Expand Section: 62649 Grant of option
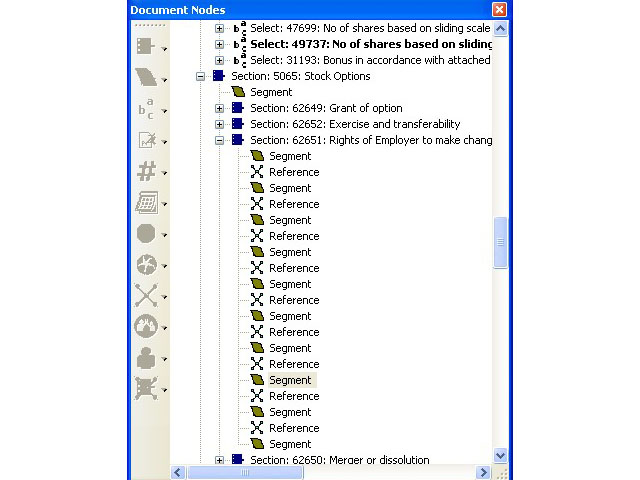 click(x=219, y=108)
